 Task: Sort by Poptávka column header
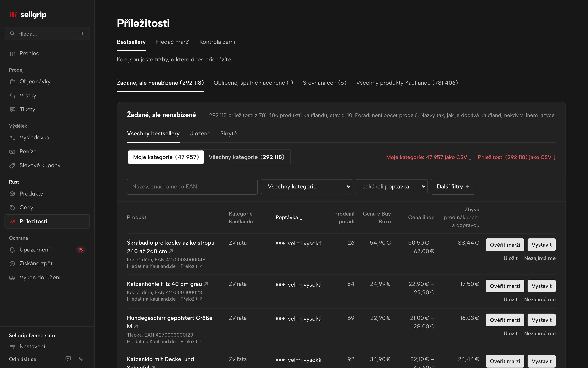coord(289,217)
